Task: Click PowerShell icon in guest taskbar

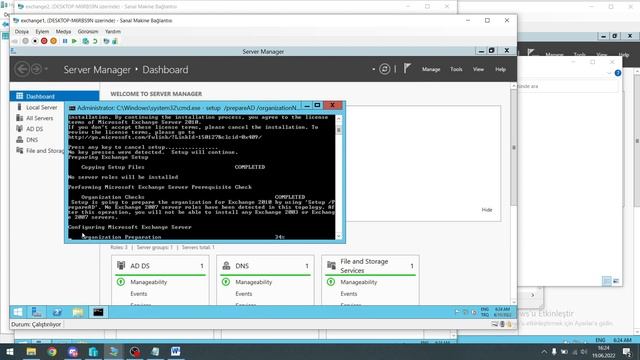Action: tap(57, 312)
